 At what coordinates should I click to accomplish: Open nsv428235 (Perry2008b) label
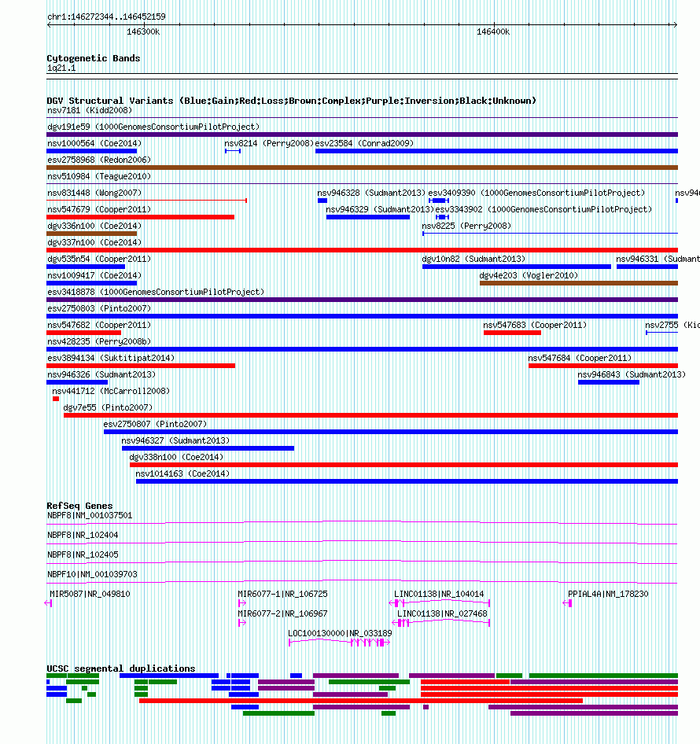(99, 342)
